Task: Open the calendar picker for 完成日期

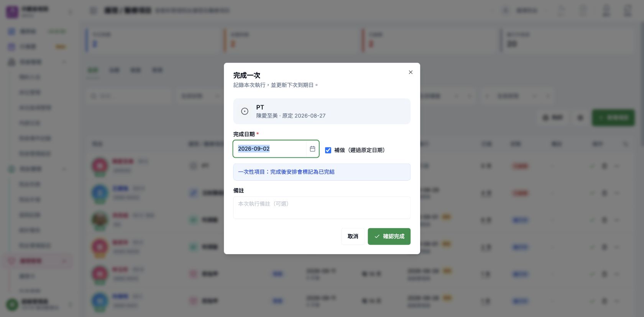Action: coord(312,149)
